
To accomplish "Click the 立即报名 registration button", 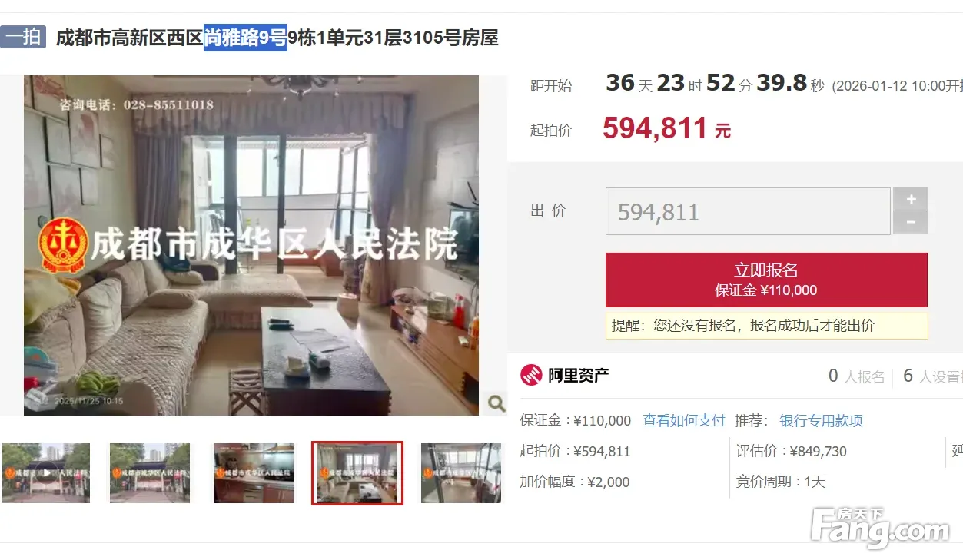I will (x=766, y=280).
